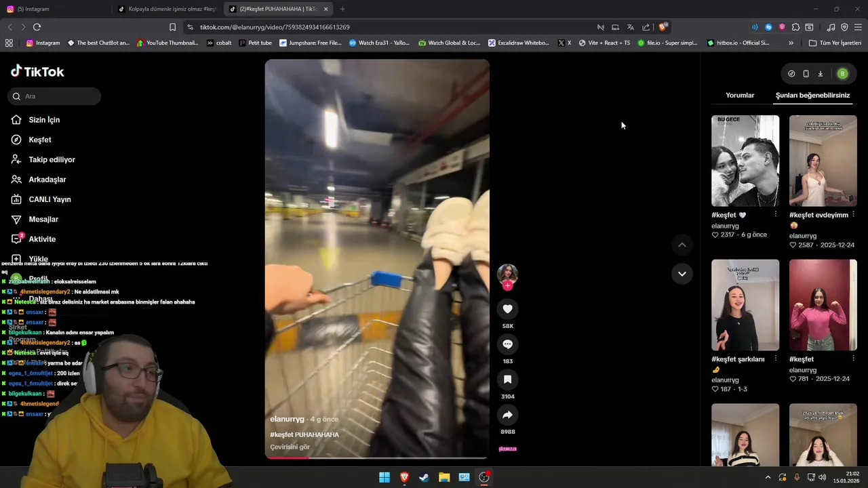
Task: Click translate page icon in address bar
Action: point(631,27)
